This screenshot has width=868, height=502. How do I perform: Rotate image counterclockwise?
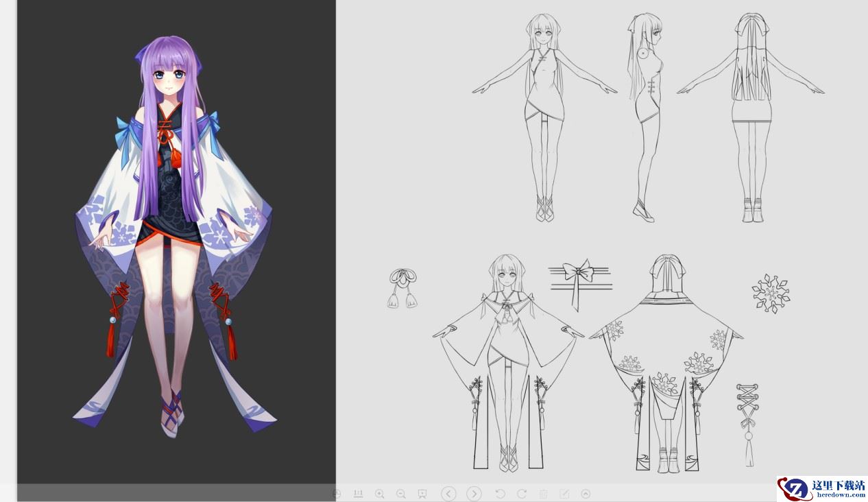(500, 494)
